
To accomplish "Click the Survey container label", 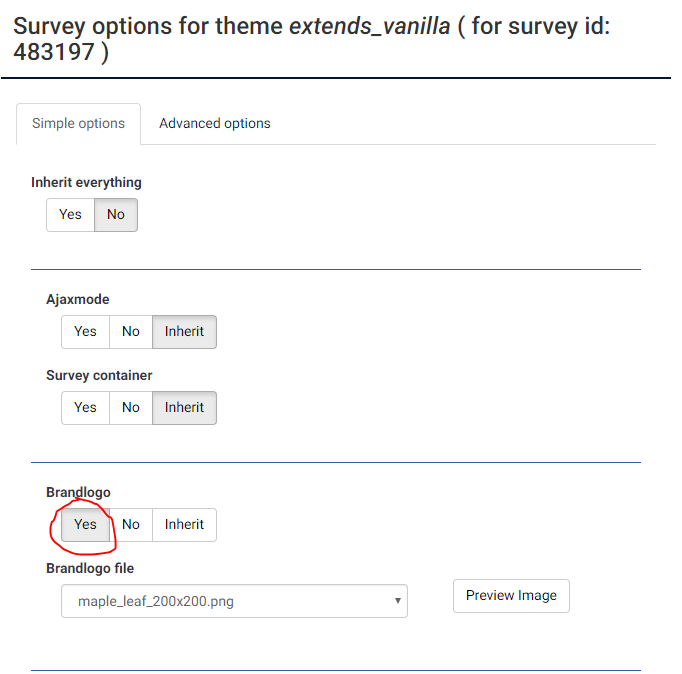I will [x=99, y=375].
